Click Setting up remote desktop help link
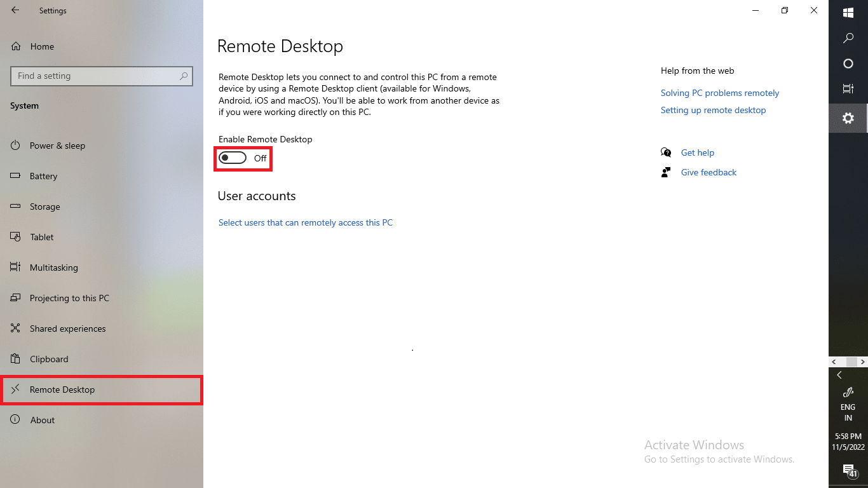The image size is (868, 488). tap(713, 110)
